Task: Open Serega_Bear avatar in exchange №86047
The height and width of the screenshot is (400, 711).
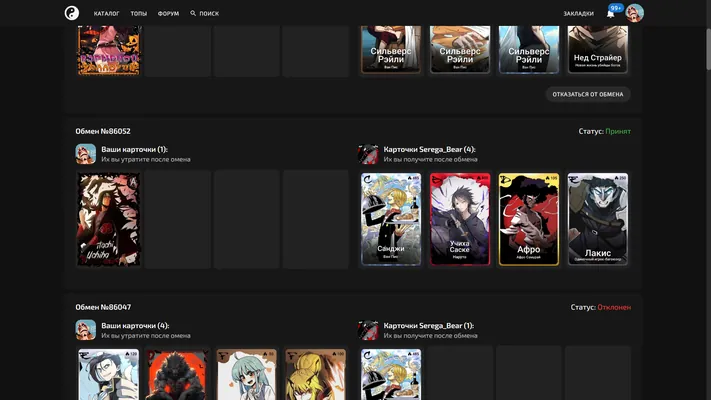Action: click(x=368, y=330)
